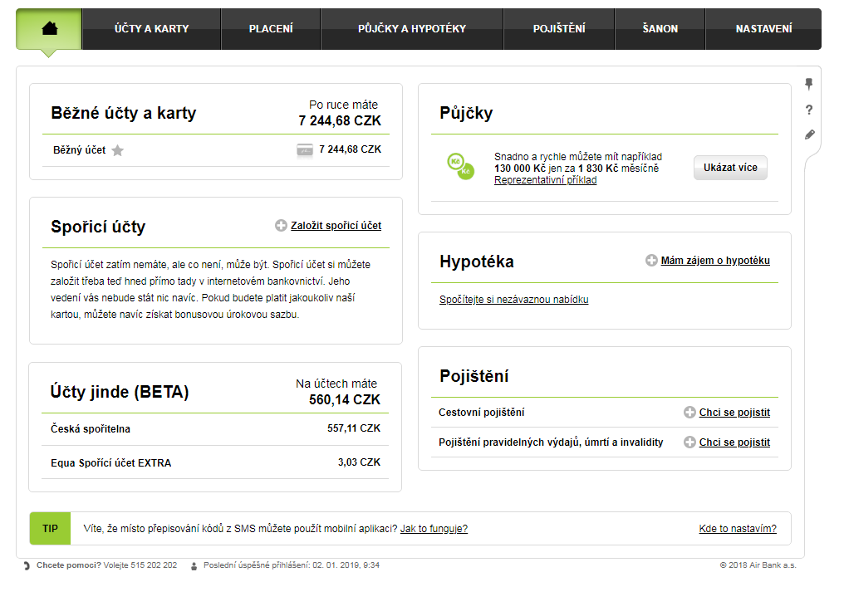Open Spočítejte si nezávaznou nabídku link
The width and height of the screenshot is (844, 616).
point(513,300)
